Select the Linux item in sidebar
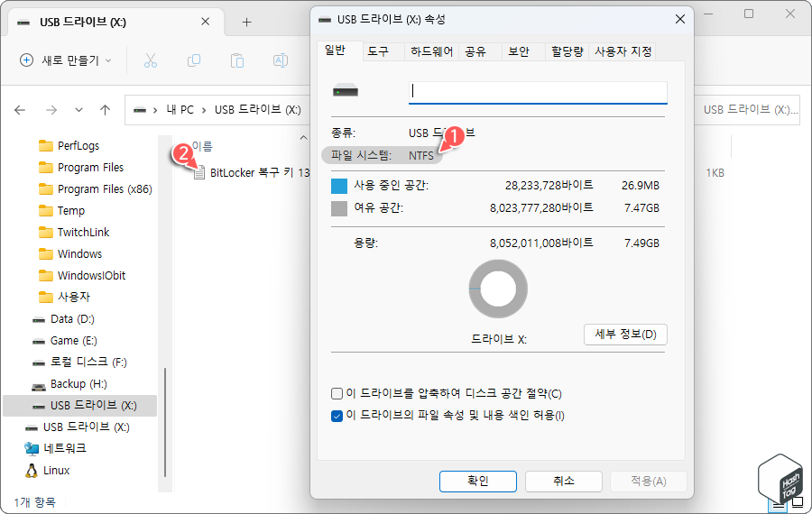The height and width of the screenshot is (514, 812). [48, 471]
